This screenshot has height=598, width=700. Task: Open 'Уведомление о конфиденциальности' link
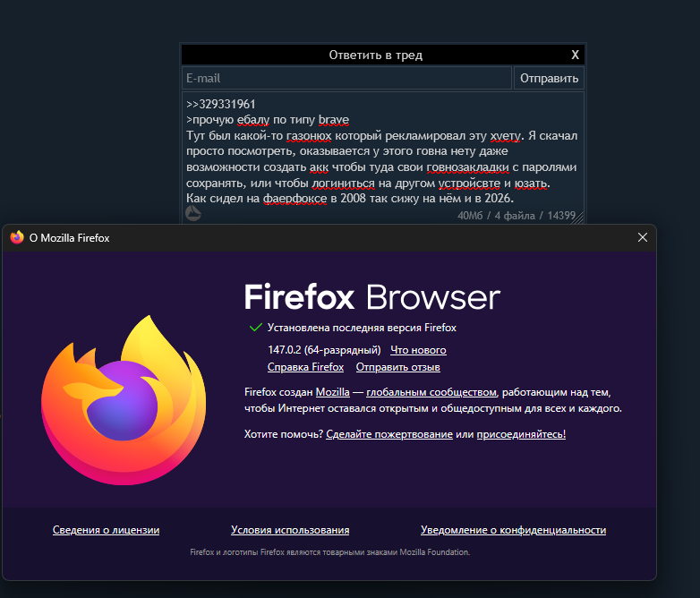point(514,530)
